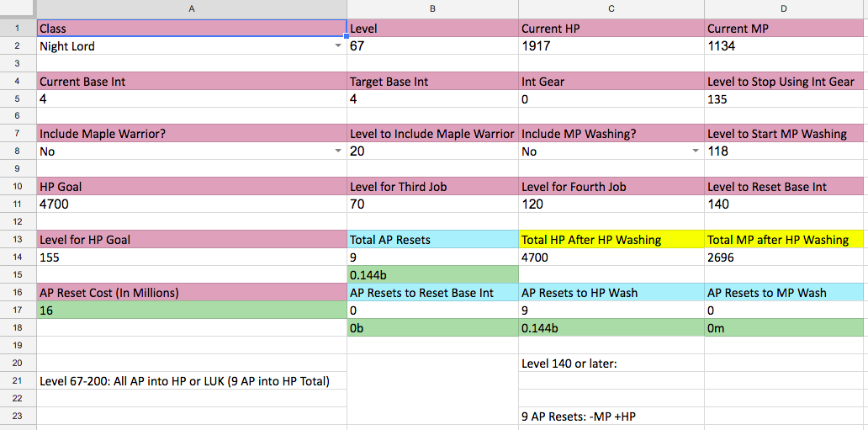Click the Current MP header cell
The image size is (868, 430).
coord(784,28)
